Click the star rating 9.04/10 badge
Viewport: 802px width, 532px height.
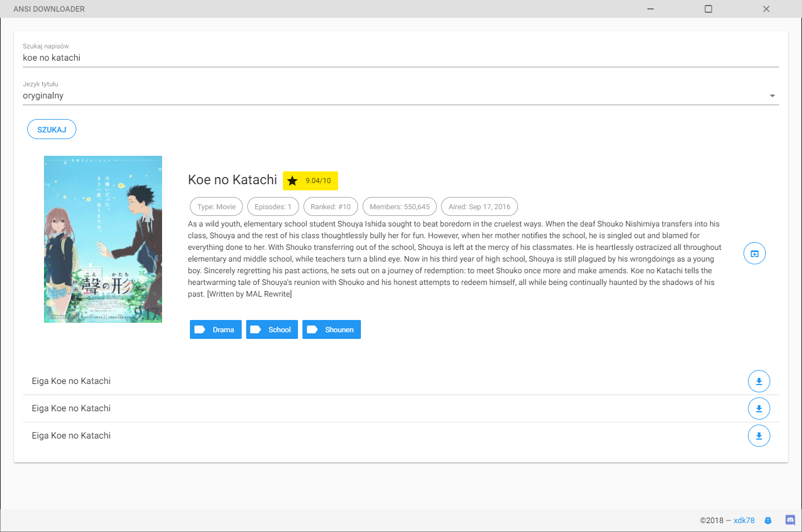point(310,181)
